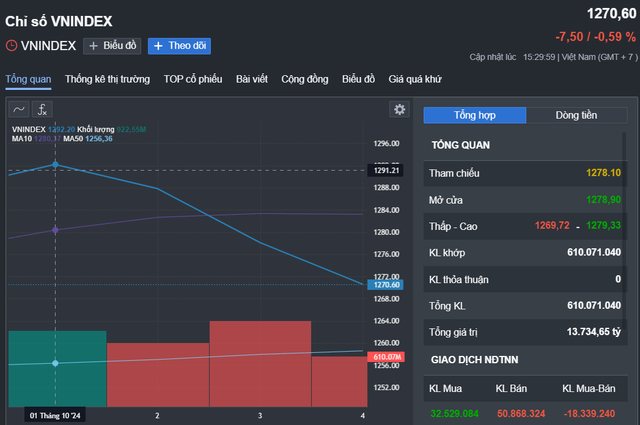Open the Cộng đồng tab
The width and height of the screenshot is (640, 425).
click(x=305, y=79)
